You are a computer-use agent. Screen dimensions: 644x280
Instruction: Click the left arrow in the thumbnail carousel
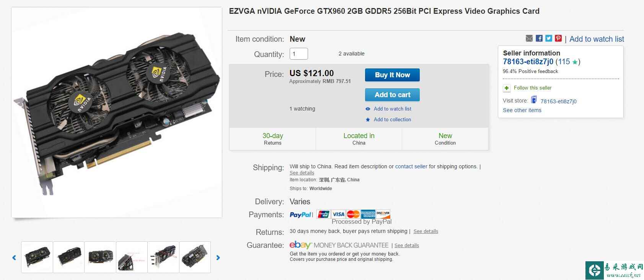pos(14,257)
